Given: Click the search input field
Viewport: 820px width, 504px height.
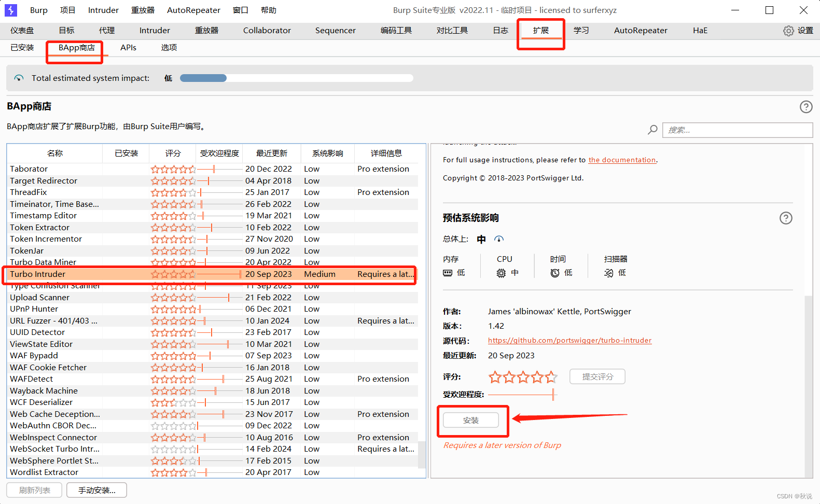Looking at the screenshot, I should [738, 130].
